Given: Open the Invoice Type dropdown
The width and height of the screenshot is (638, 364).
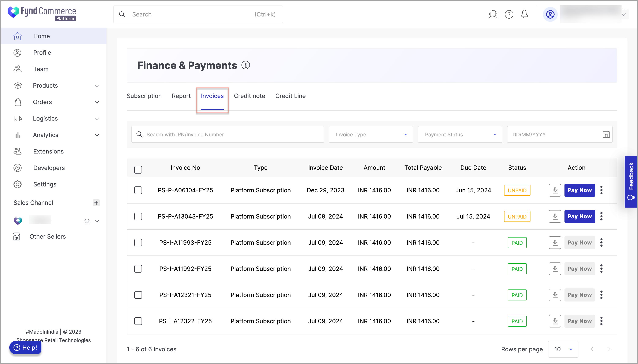Looking at the screenshot, I should pos(371,134).
